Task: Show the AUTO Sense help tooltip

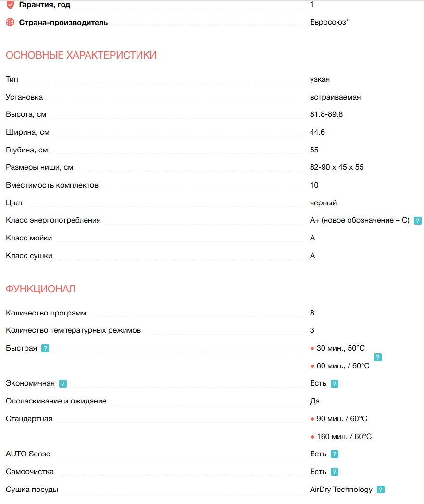Action: tap(335, 454)
